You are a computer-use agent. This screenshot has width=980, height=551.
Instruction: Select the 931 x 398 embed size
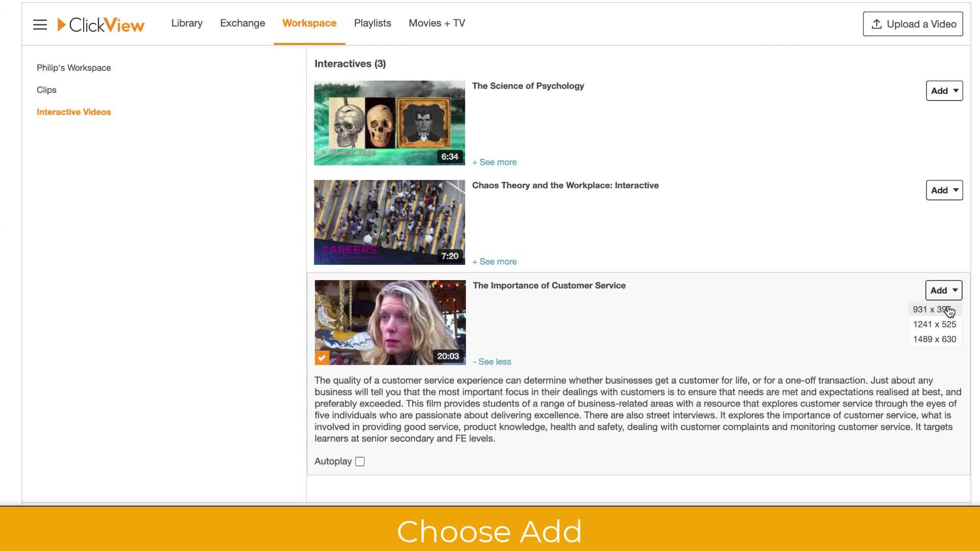pyautogui.click(x=932, y=309)
